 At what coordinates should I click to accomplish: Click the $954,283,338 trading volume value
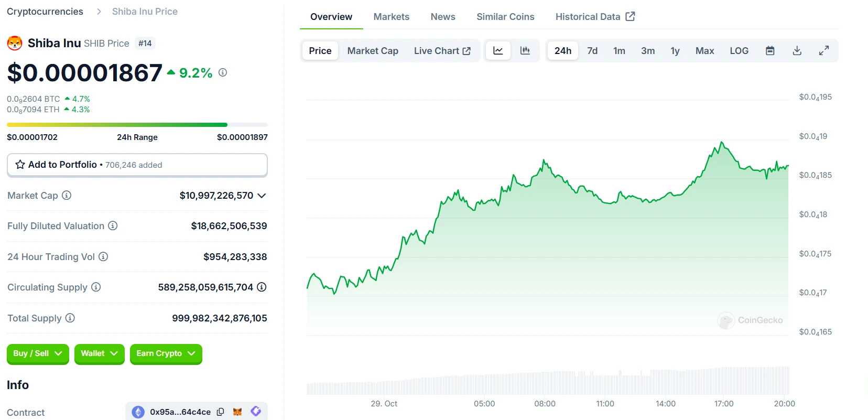tap(235, 257)
